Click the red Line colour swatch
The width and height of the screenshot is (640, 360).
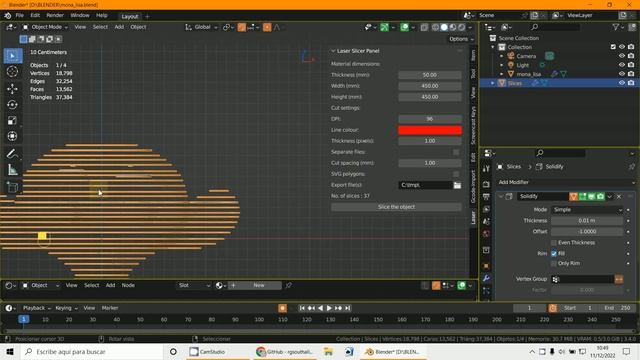(430, 130)
